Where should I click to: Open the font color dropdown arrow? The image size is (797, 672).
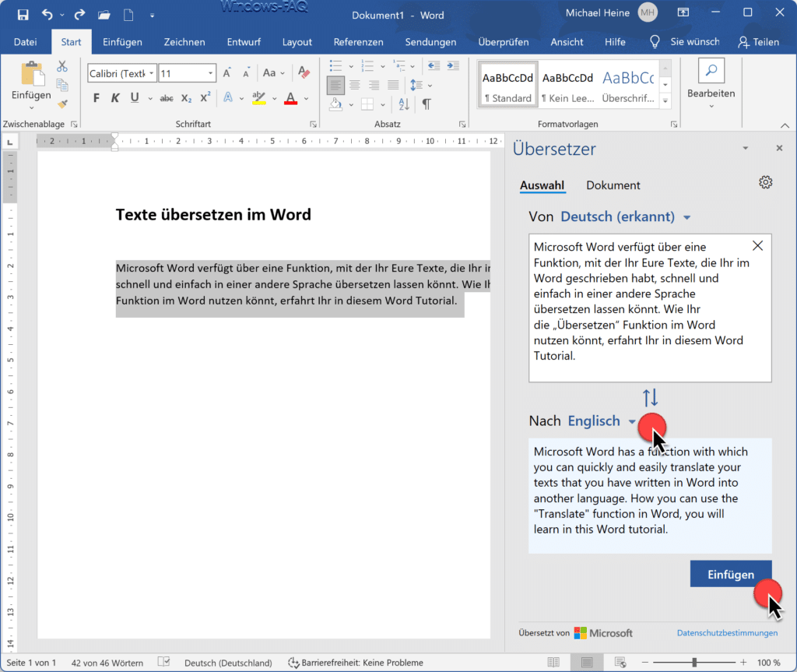click(307, 99)
